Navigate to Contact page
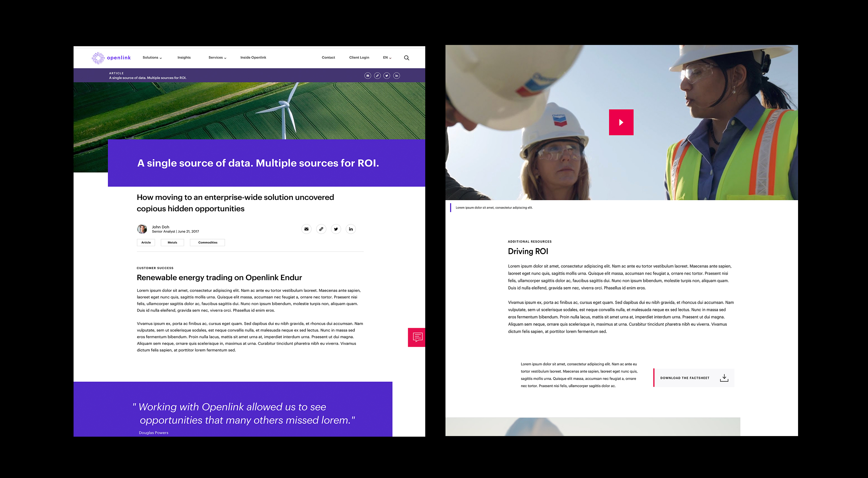Image resolution: width=868 pixels, height=478 pixels. coord(328,58)
